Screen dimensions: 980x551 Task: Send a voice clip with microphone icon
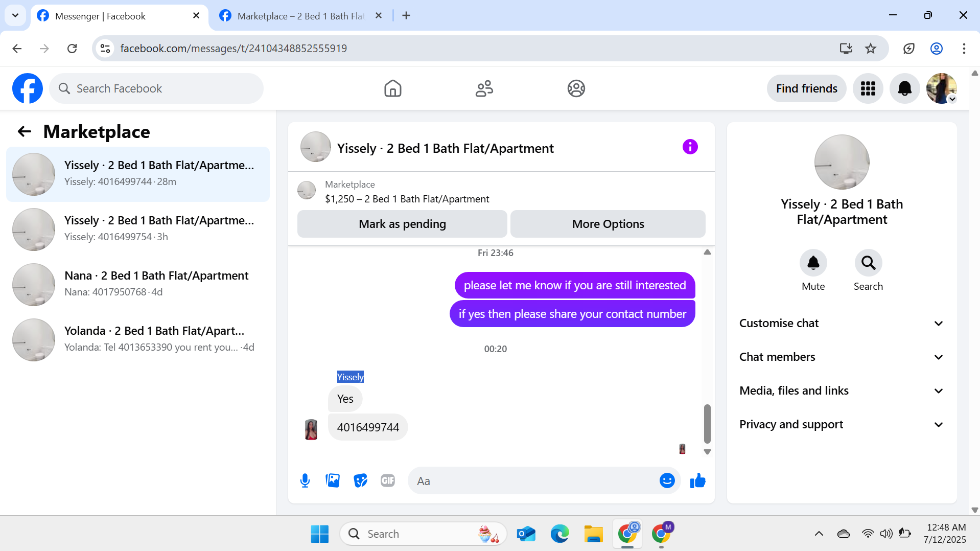point(305,480)
